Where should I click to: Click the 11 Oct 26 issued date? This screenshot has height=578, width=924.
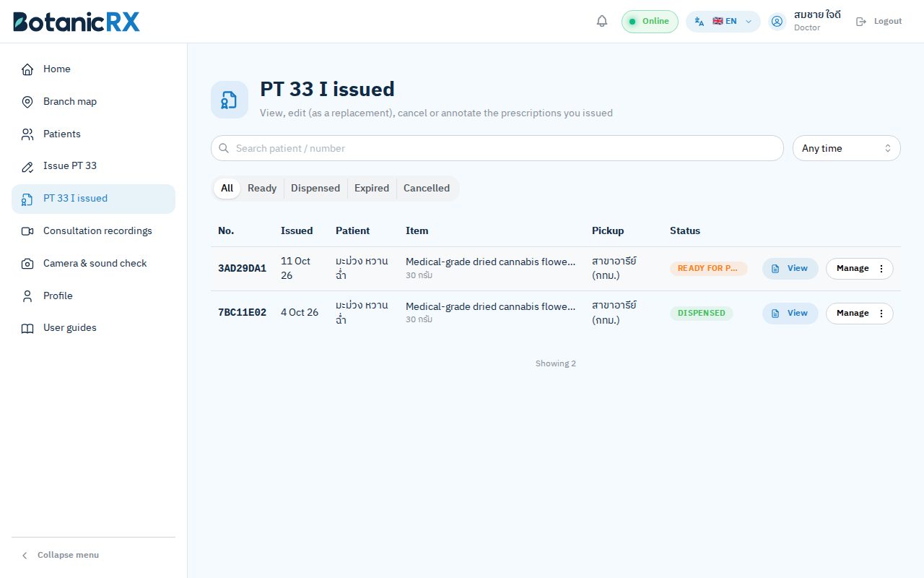(295, 268)
